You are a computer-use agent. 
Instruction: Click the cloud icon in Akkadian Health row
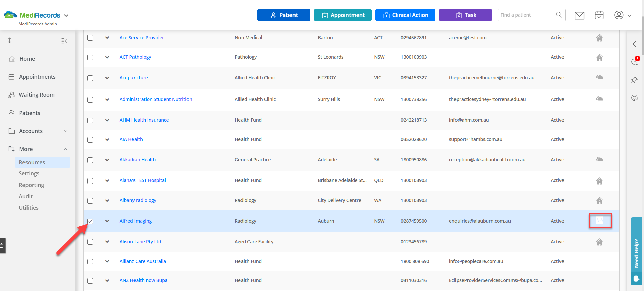[x=600, y=159]
